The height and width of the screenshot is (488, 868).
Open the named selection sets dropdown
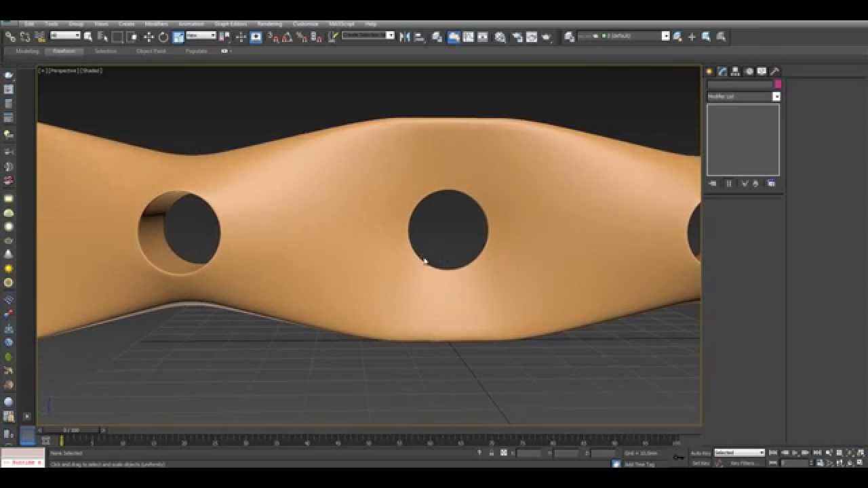point(368,35)
